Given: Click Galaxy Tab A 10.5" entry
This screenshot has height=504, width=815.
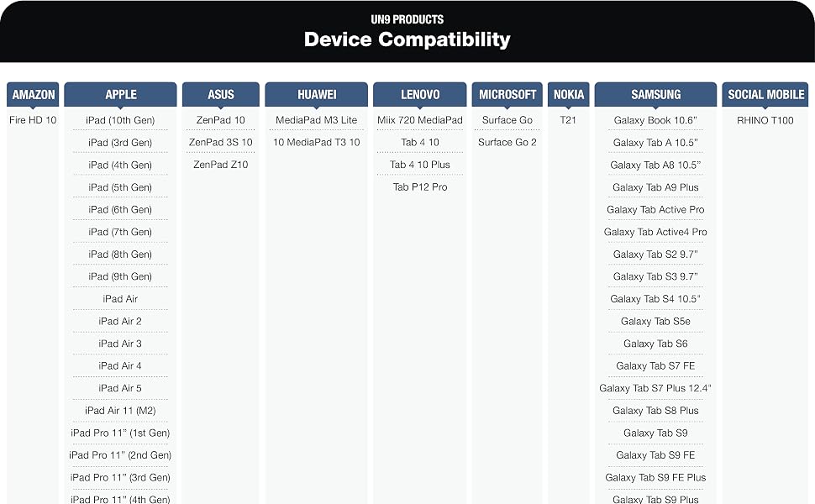Looking at the screenshot, I should click(x=655, y=142).
